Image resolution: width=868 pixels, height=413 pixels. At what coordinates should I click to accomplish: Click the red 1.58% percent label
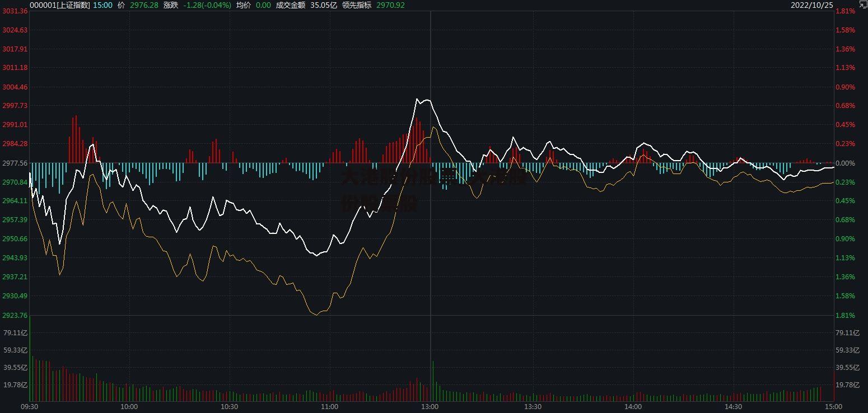[845, 30]
